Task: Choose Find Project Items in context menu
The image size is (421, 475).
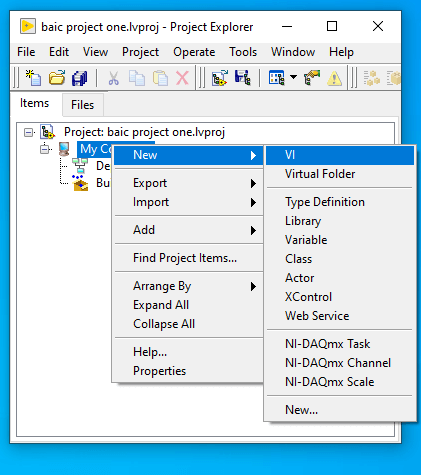Action: [189, 258]
